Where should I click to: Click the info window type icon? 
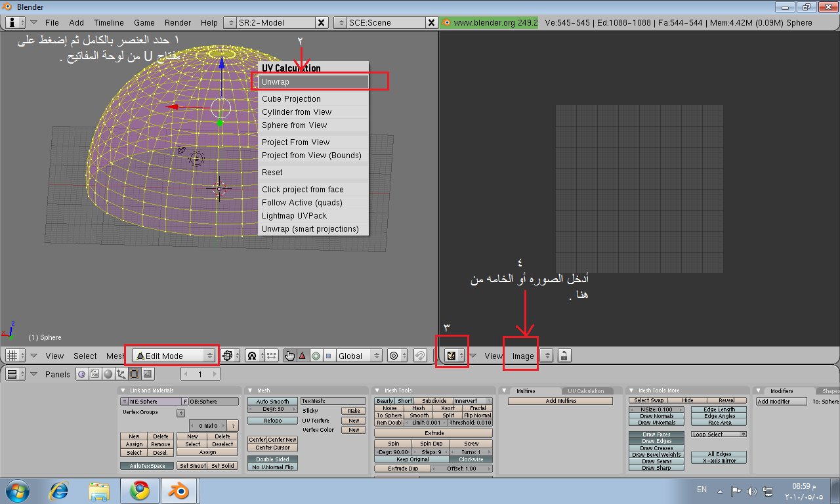coord(15,22)
